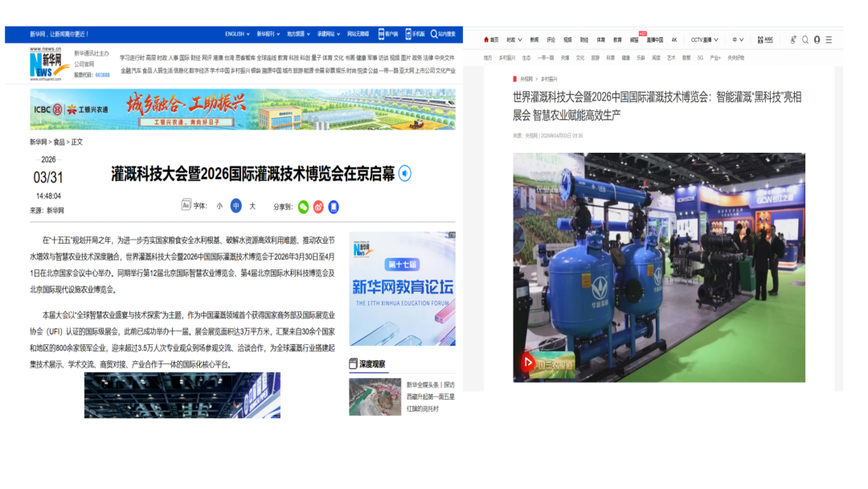Click CCTV home 首页 icon
This screenshot has width=868, height=489.
tap(491, 40)
